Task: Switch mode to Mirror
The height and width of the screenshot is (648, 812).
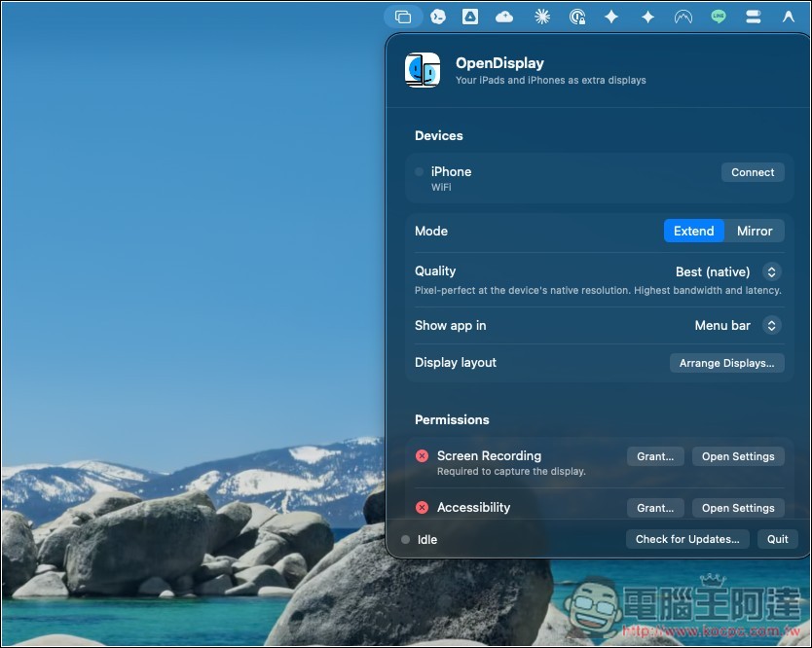Action: pyautogui.click(x=754, y=231)
